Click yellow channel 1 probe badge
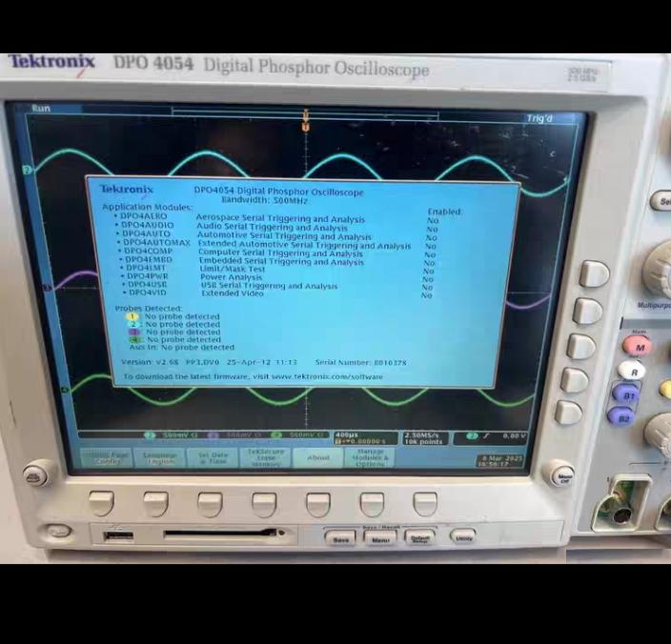The image size is (671, 644). 132,316
